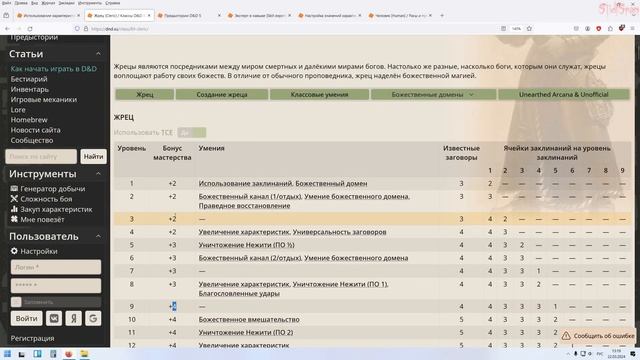Open the Создание жреца tab
Screen dimensions: 640x360
coord(222,94)
